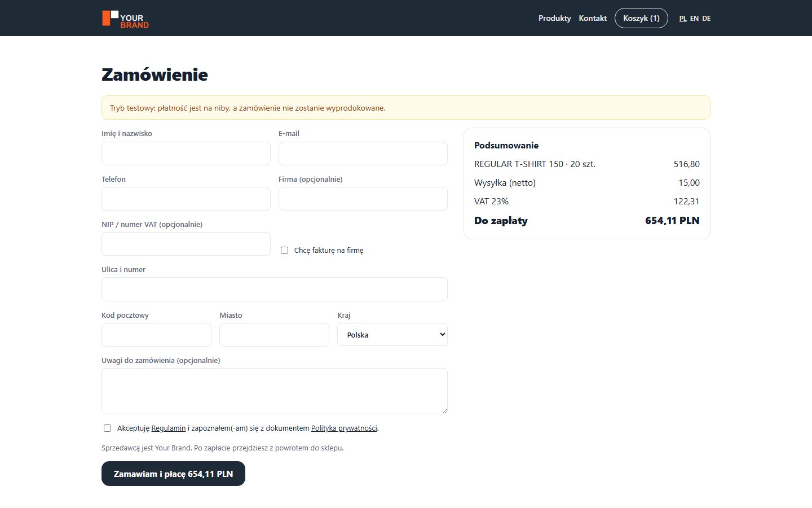Click the Podsumowanie heading

[x=506, y=146]
